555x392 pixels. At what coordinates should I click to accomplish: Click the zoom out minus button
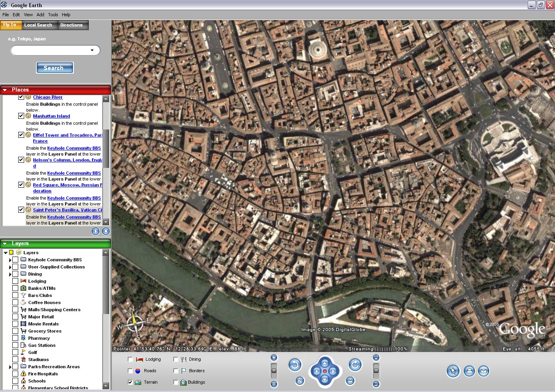point(274,384)
